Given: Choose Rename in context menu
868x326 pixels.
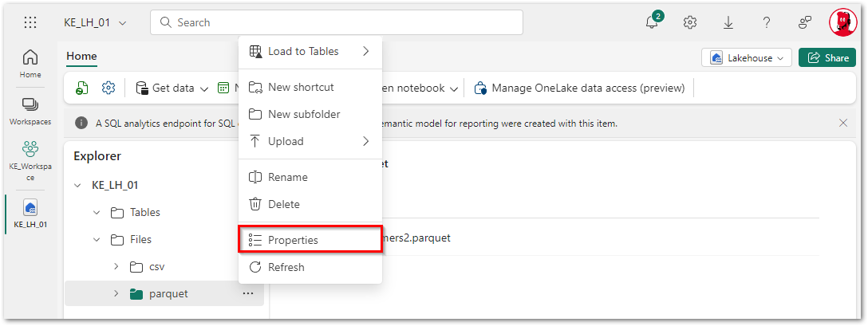Looking at the screenshot, I should pyautogui.click(x=310, y=178).
